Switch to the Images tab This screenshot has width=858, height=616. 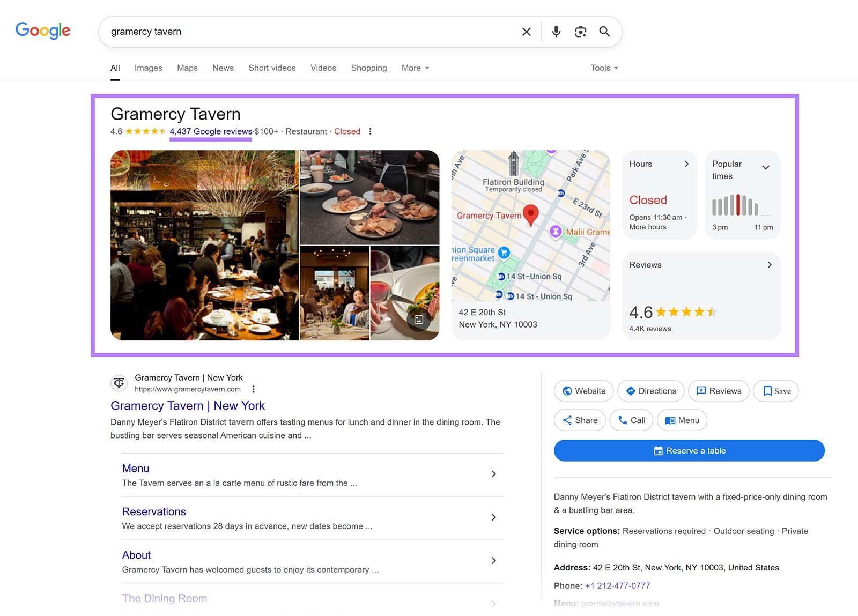coord(148,68)
